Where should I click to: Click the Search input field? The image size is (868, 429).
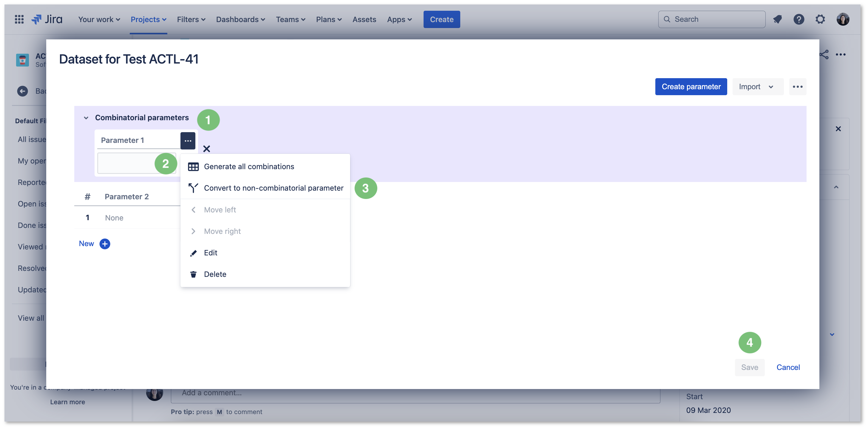[711, 19]
